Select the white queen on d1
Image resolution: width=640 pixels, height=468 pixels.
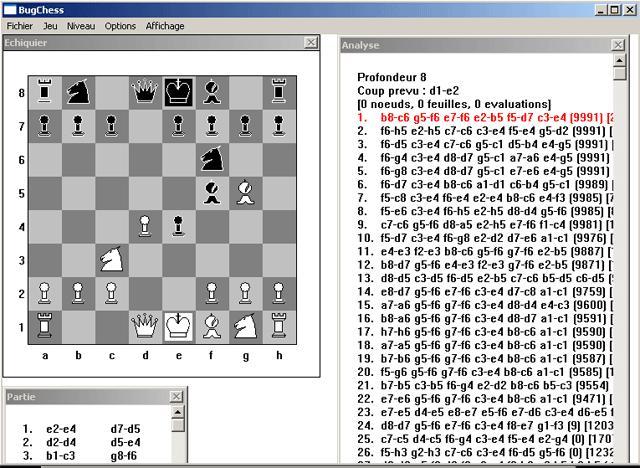click(145, 327)
